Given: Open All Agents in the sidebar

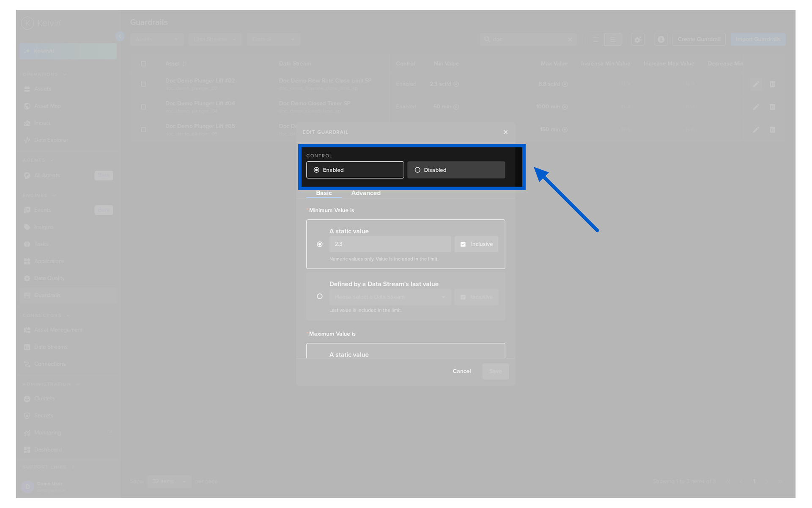Looking at the screenshot, I should (47, 175).
